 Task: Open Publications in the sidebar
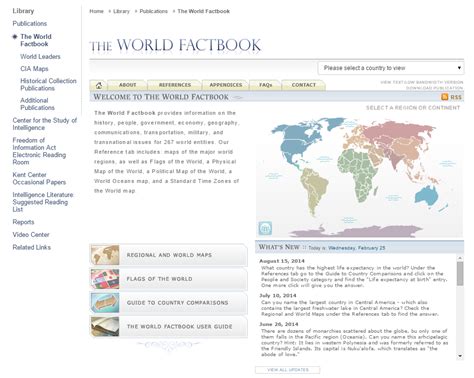pyautogui.click(x=30, y=24)
